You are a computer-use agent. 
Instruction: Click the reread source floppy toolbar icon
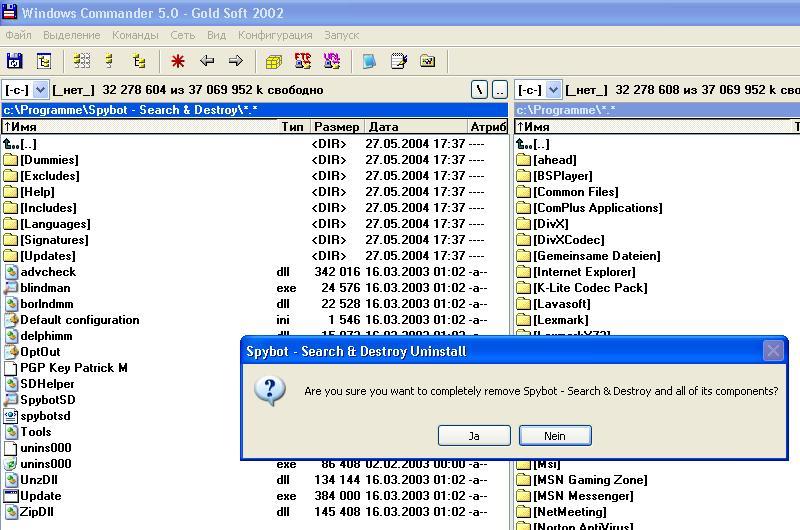[14, 61]
